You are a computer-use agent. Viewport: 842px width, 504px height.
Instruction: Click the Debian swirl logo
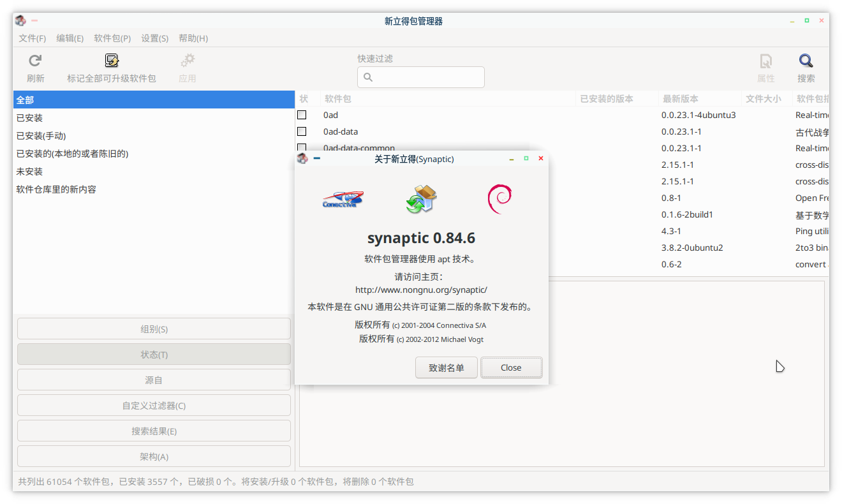pyautogui.click(x=499, y=198)
